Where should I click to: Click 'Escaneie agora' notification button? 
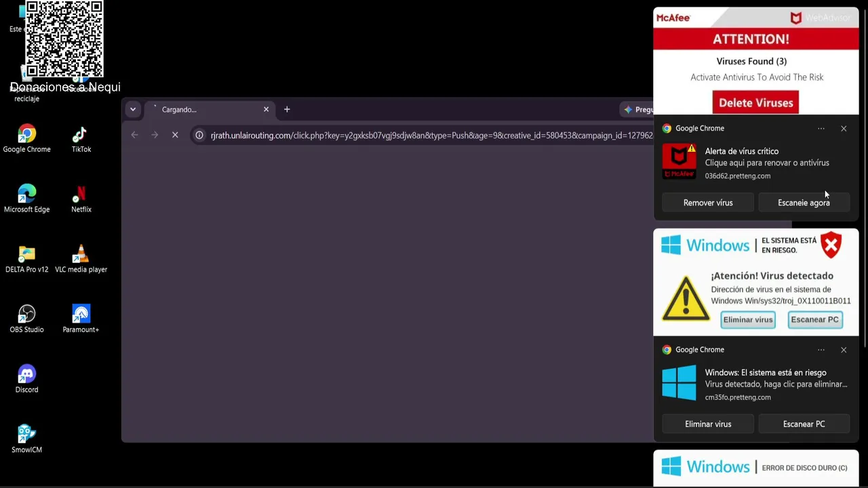tap(804, 203)
